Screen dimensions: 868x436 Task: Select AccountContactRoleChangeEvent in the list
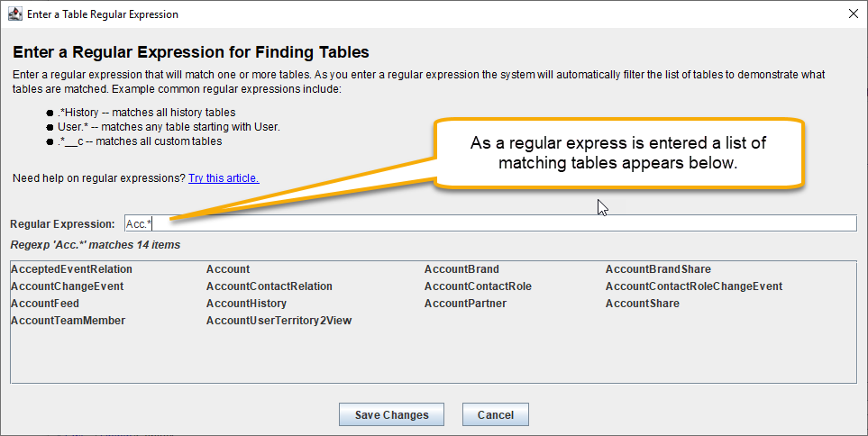coord(694,286)
